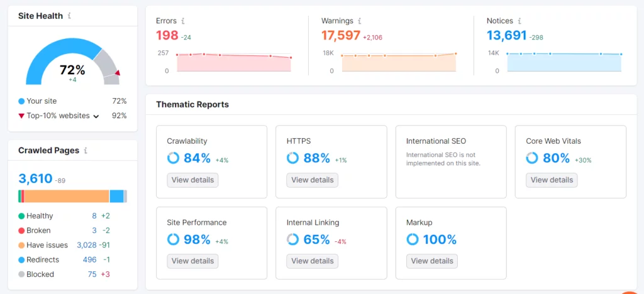Open View details for HTTPS
Viewport: 644px width, 294px height.
click(x=312, y=180)
